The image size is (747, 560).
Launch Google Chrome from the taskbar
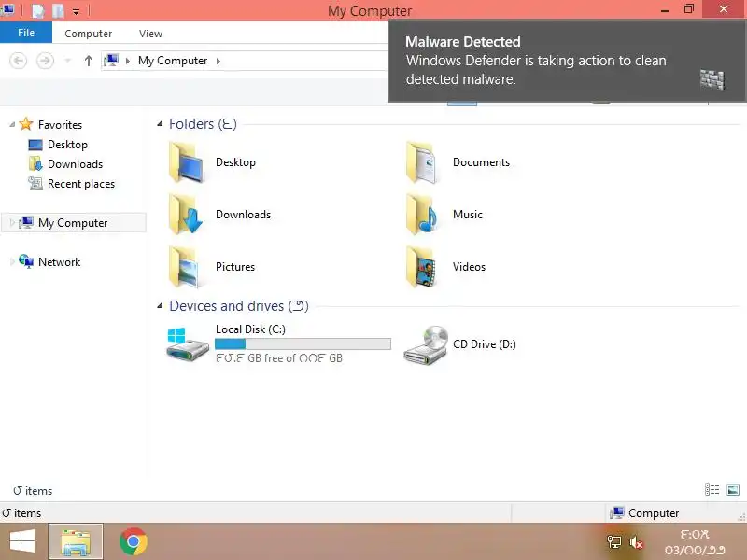point(133,541)
